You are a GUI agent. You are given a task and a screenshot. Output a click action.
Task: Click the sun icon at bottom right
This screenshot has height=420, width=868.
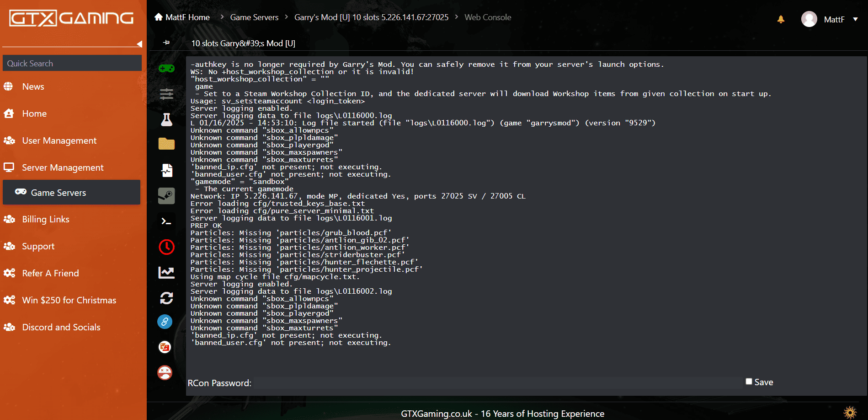[x=850, y=412]
